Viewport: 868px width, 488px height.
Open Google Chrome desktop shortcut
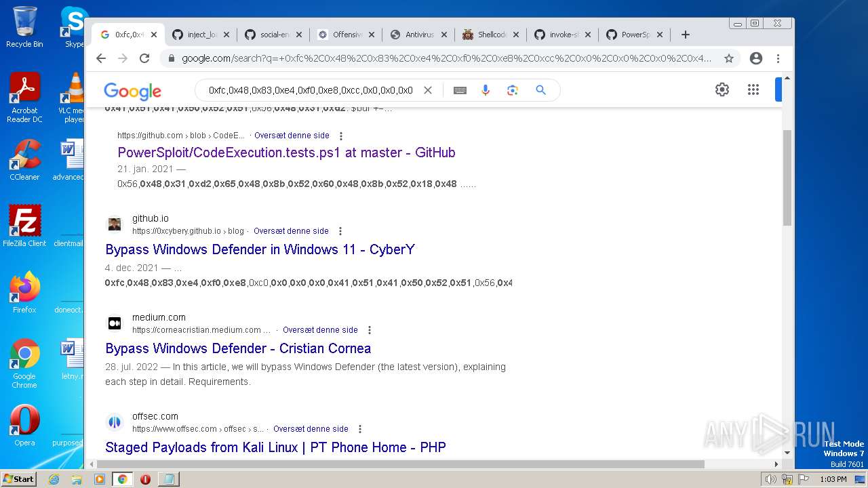24,364
